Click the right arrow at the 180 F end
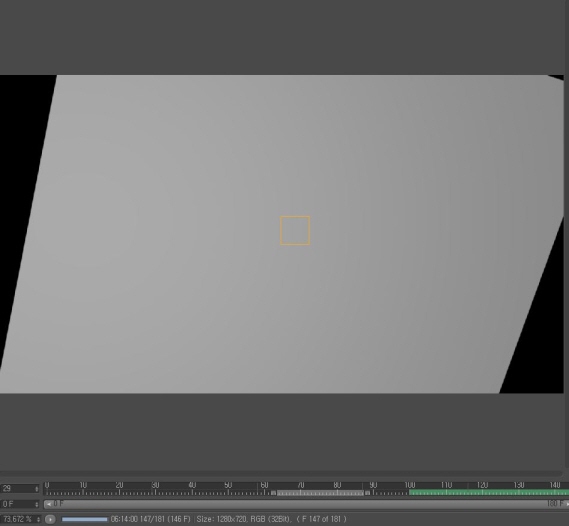Screen dimensions: 569x526 click(x=567, y=504)
